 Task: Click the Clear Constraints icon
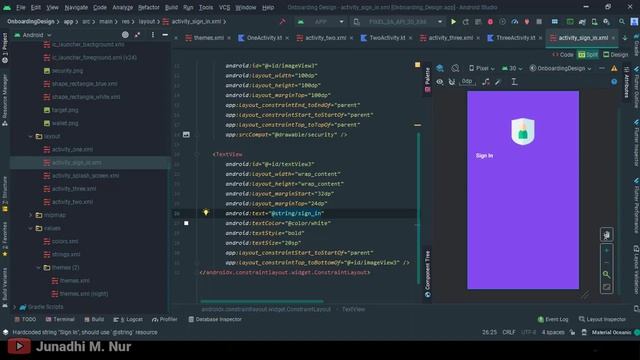pos(486,82)
